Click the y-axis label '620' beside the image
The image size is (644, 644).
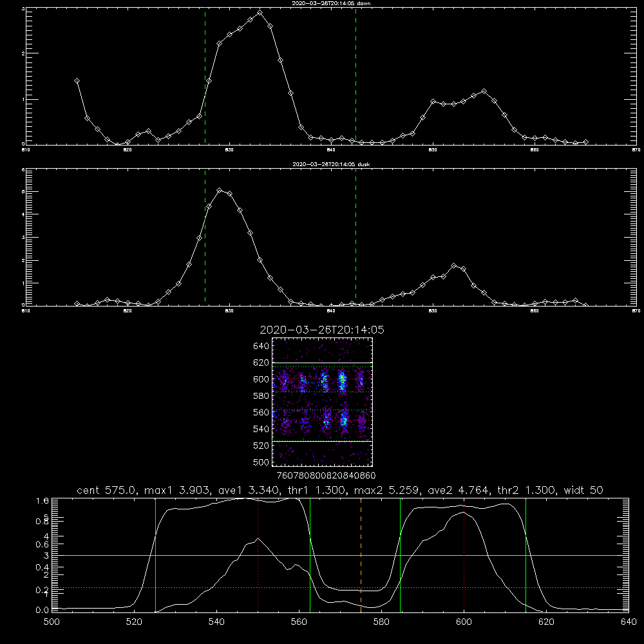coord(261,363)
